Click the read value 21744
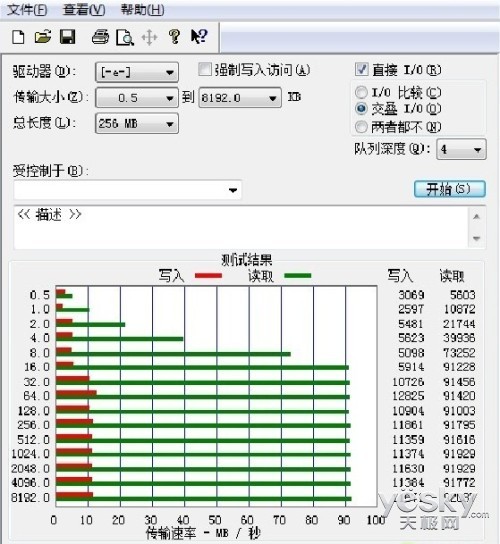The width and height of the screenshot is (500, 544). [459, 324]
